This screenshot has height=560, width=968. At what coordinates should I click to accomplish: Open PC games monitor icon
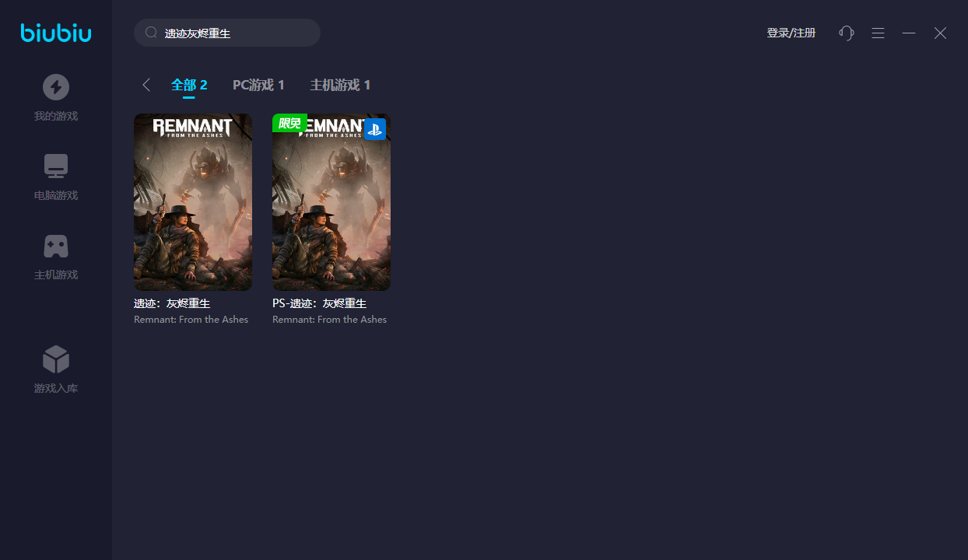(56, 166)
